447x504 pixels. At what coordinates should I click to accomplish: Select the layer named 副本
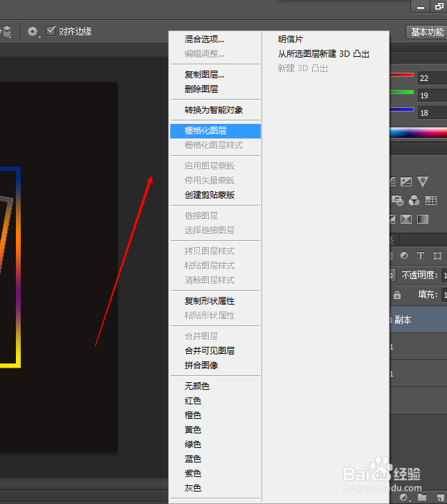(418, 320)
